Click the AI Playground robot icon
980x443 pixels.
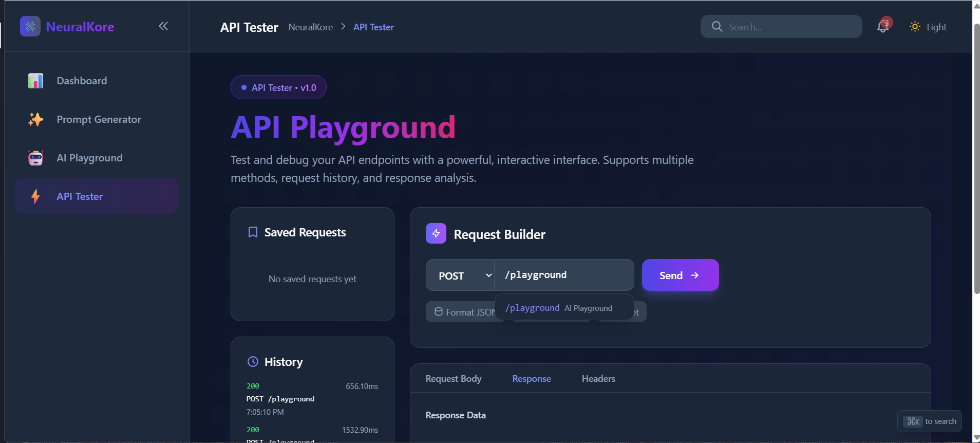click(35, 158)
